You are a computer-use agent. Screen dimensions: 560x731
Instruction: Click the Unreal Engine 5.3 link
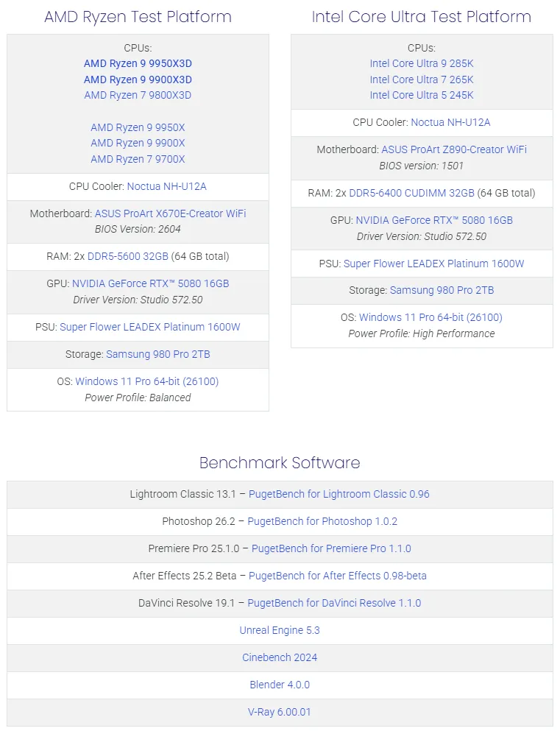280,630
